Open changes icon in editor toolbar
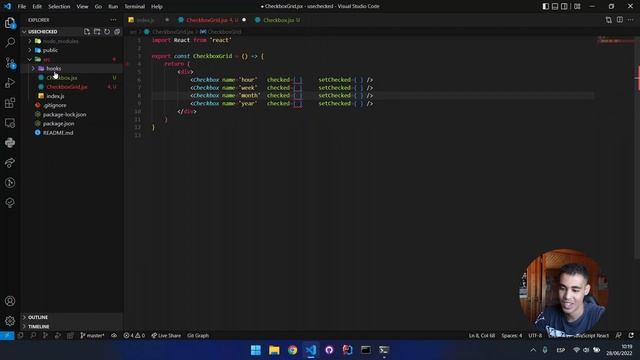The height and width of the screenshot is (360, 640). click(609, 20)
